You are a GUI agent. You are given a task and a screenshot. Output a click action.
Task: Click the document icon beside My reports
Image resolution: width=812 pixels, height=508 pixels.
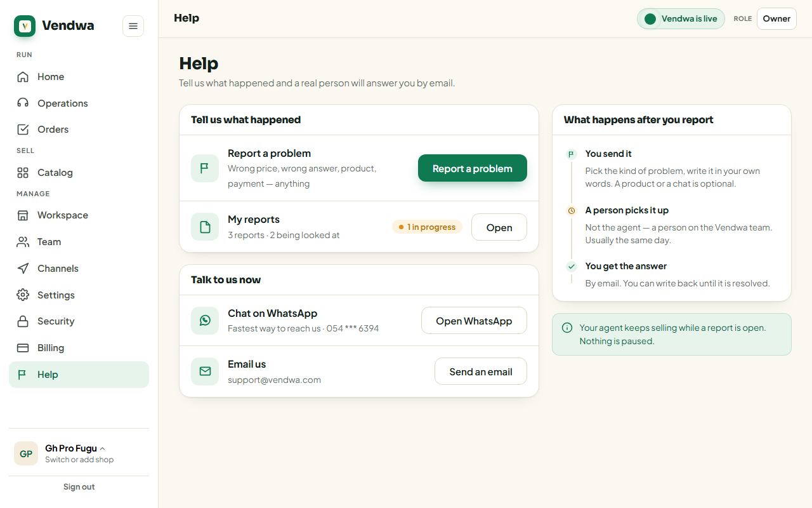[x=205, y=227]
